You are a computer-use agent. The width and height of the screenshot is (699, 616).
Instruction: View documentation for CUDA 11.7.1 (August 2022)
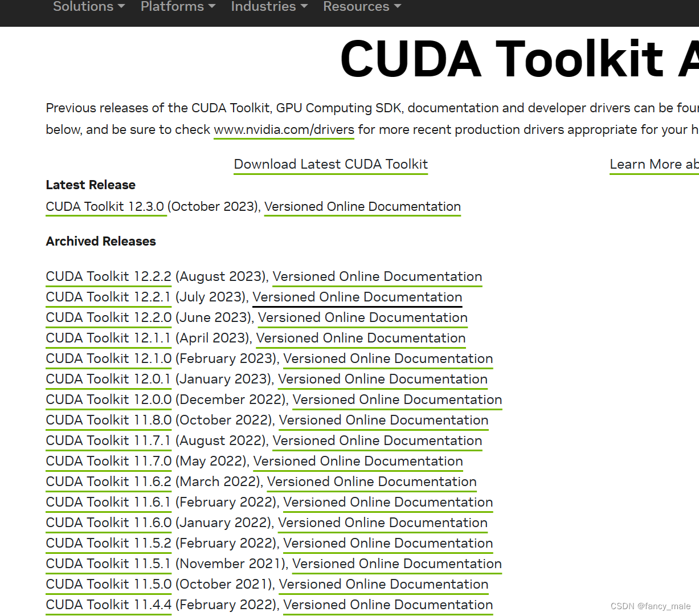(377, 441)
